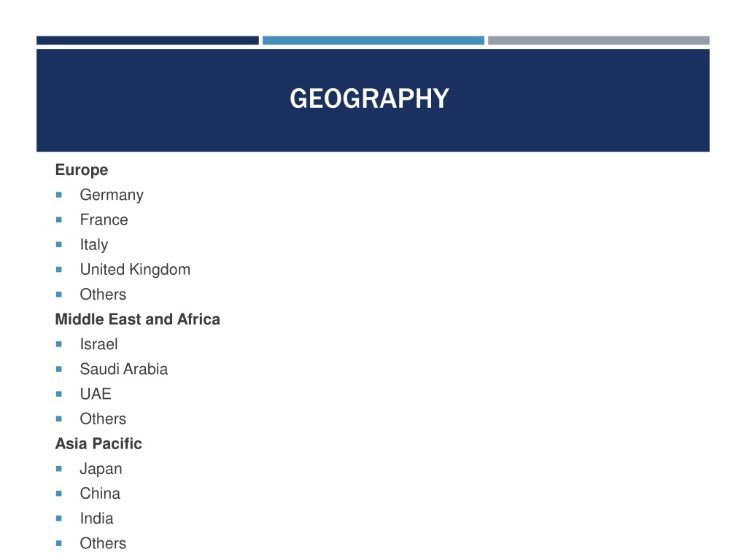The height and width of the screenshot is (560, 747).
Task: Click the Israel list item
Action: click(x=98, y=344)
